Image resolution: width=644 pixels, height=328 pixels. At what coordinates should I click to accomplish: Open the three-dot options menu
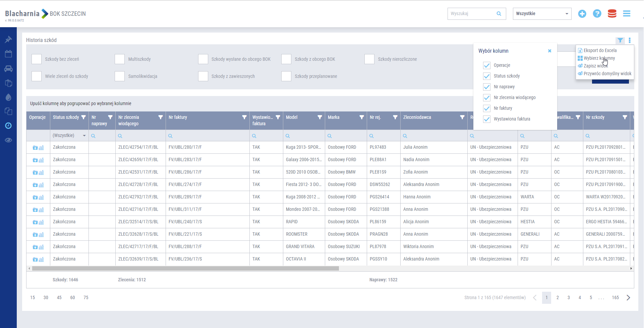tap(630, 41)
